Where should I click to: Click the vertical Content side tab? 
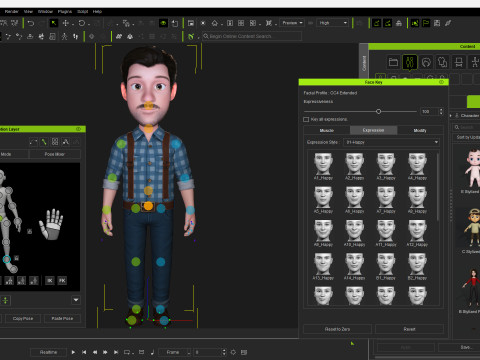click(364, 63)
